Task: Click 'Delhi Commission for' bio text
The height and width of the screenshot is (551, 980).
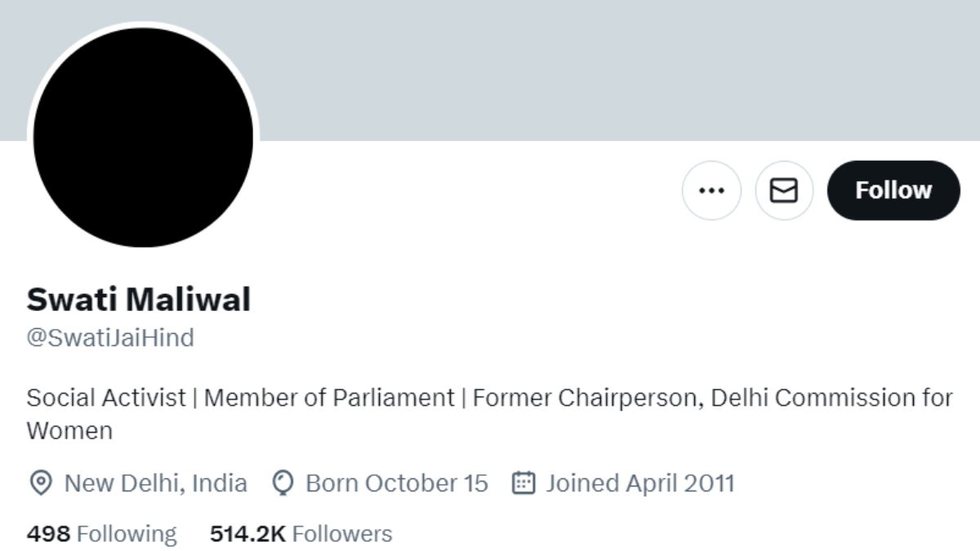Action: [x=831, y=398]
